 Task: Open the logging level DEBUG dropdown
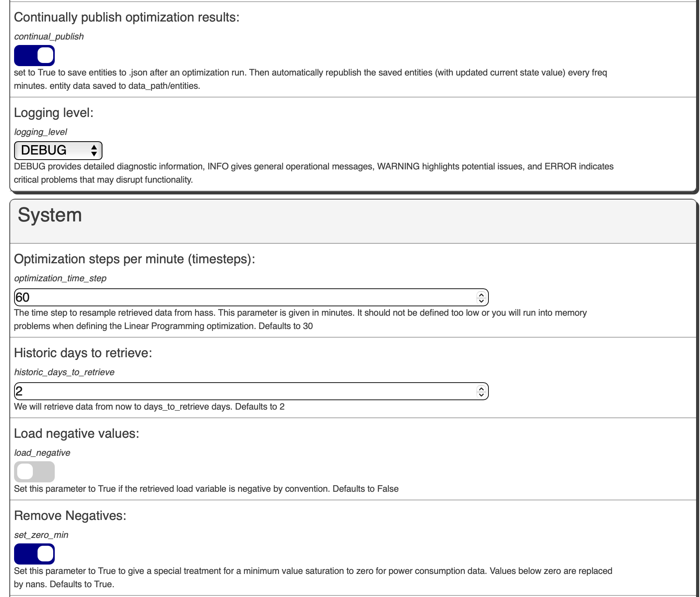point(58,151)
